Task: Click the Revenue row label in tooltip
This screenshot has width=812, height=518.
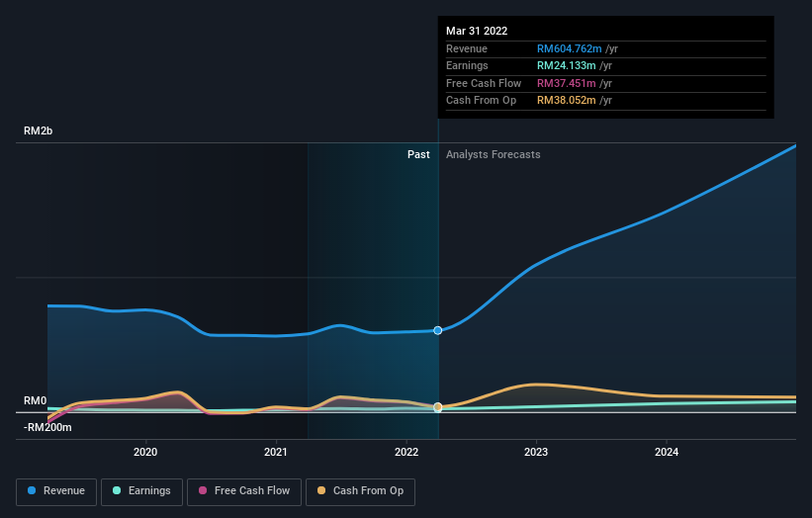Action: click(x=467, y=48)
